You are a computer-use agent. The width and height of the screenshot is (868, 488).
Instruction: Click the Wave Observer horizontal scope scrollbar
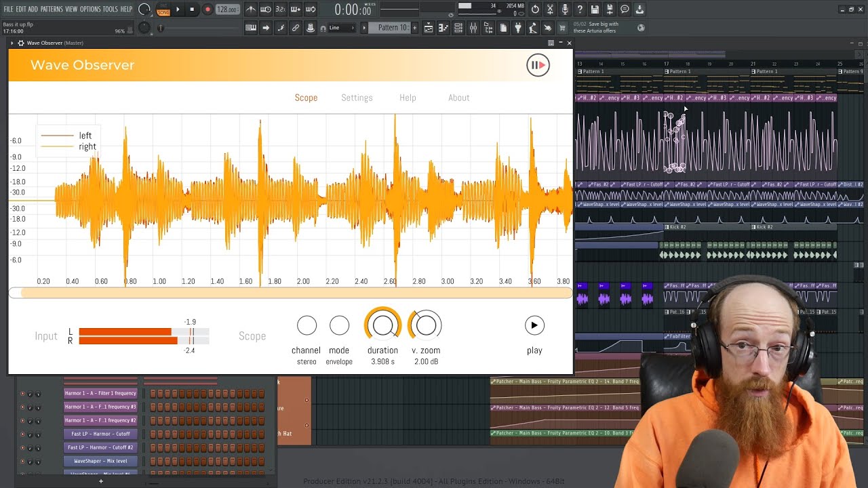pyautogui.click(x=291, y=293)
